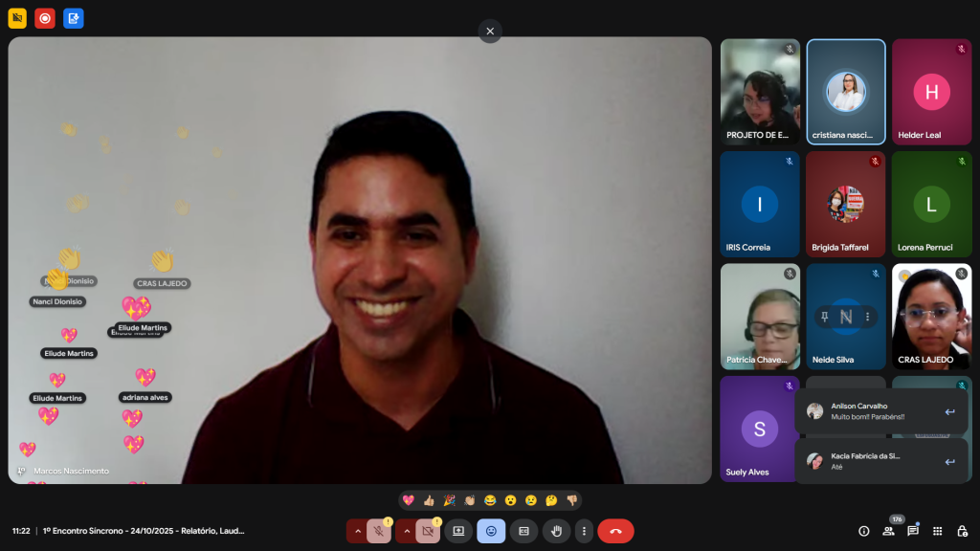Select Helder Leal's participant tile
The image size is (980, 551).
[931, 92]
